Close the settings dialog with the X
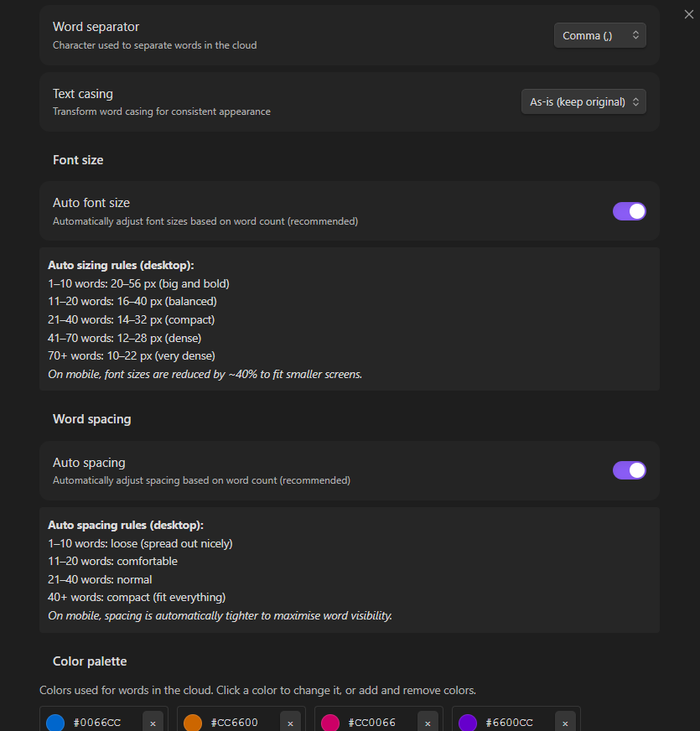The height and width of the screenshot is (731, 700). pos(688,13)
